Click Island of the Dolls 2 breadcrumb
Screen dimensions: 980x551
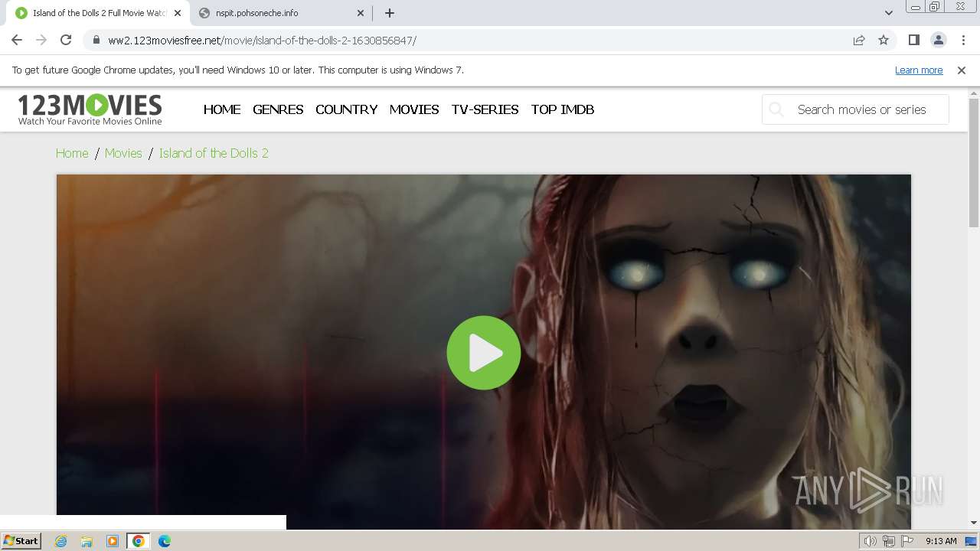214,153
